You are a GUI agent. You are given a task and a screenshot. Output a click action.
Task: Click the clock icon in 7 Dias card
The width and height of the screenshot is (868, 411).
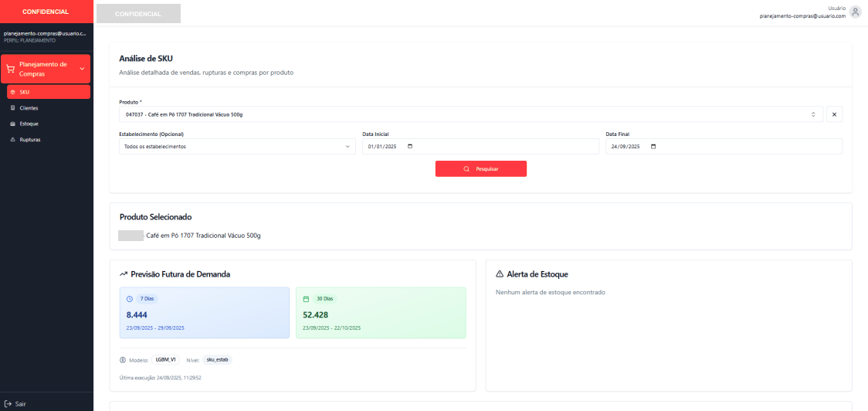[129, 298]
